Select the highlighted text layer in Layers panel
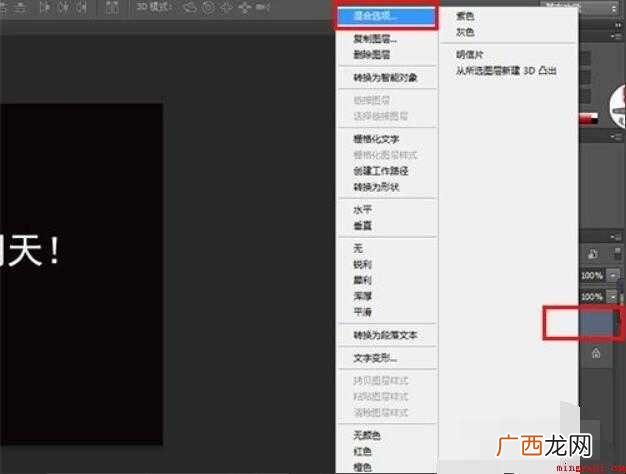 [x=598, y=323]
